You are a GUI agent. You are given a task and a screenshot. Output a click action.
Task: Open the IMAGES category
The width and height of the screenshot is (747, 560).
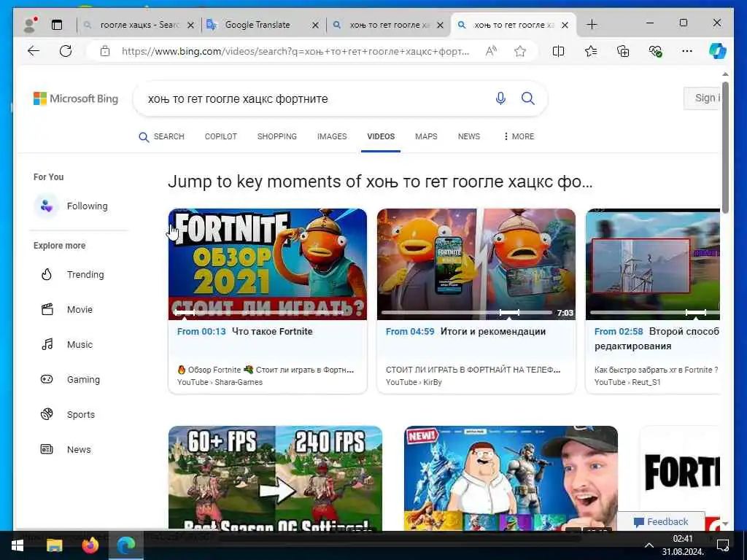(x=332, y=136)
